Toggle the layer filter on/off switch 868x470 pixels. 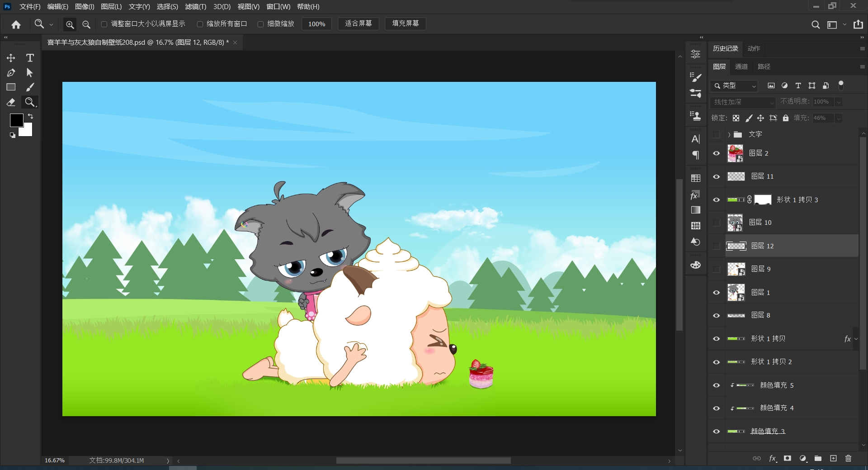[841, 85]
